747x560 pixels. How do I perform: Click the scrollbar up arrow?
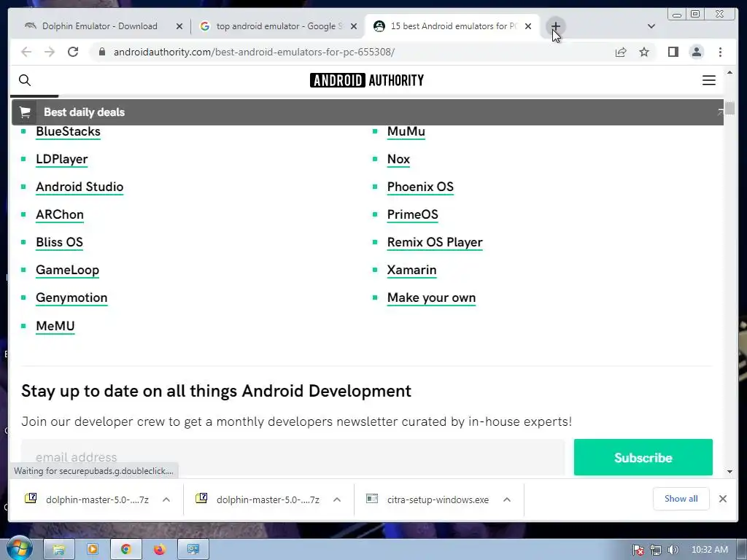click(729, 73)
